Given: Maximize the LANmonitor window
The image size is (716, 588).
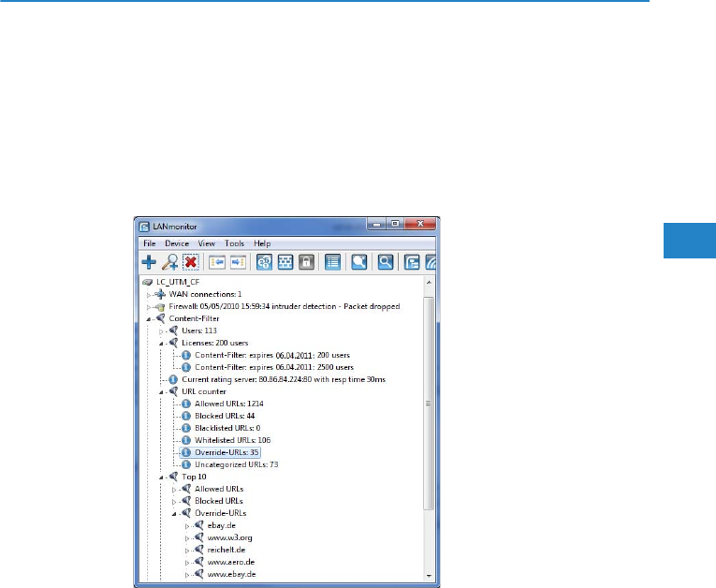Looking at the screenshot, I should click(x=396, y=224).
